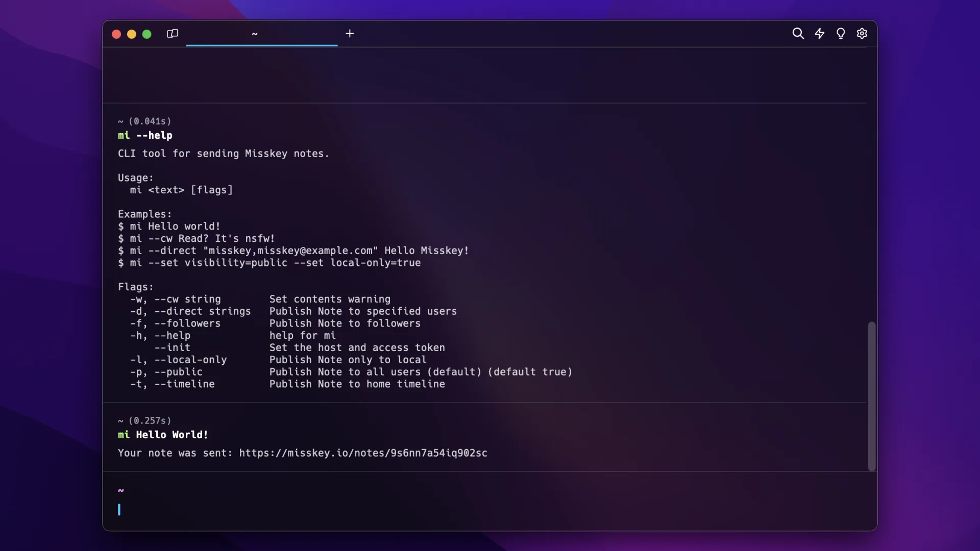The image size is (980, 551).
Task: Open the misskey.io note URL
Action: [x=363, y=453]
